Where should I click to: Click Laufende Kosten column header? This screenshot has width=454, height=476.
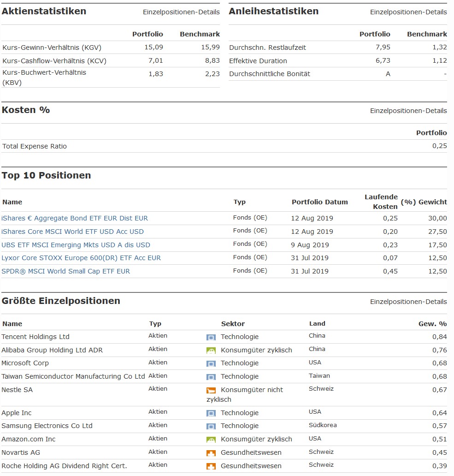[381, 202]
